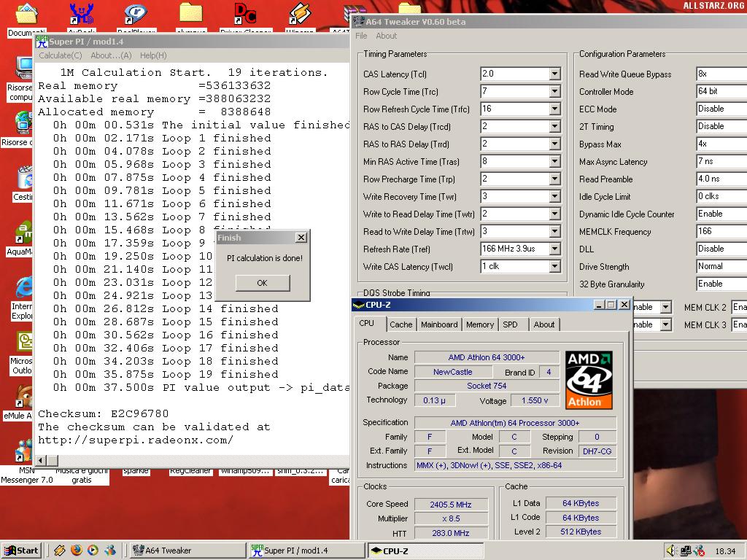
Task: Click the A64 Tweaker title bar icon
Action: click(x=358, y=21)
